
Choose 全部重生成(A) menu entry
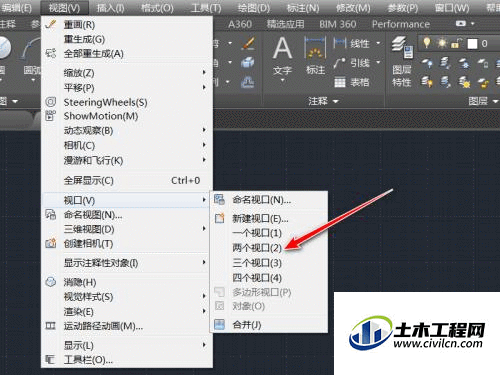(x=127, y=53)
